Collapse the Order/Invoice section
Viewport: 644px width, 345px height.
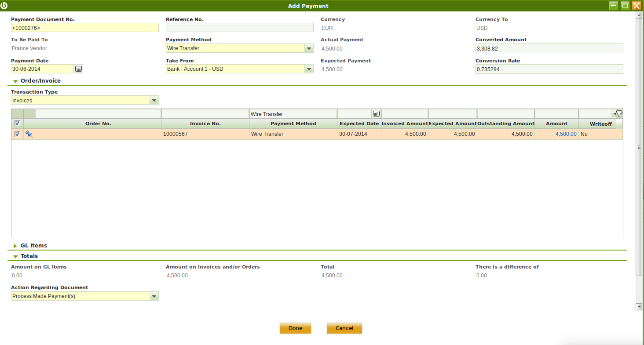coord(15,81)
